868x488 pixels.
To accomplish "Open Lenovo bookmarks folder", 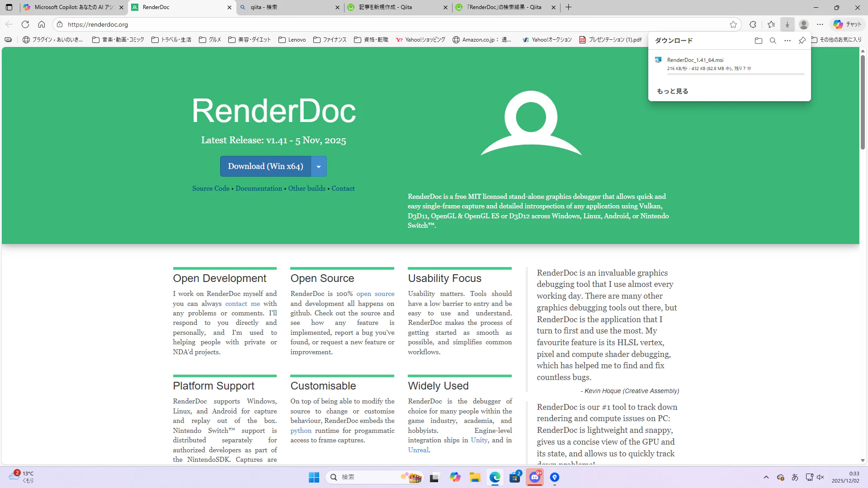I will tap(292, 40).
